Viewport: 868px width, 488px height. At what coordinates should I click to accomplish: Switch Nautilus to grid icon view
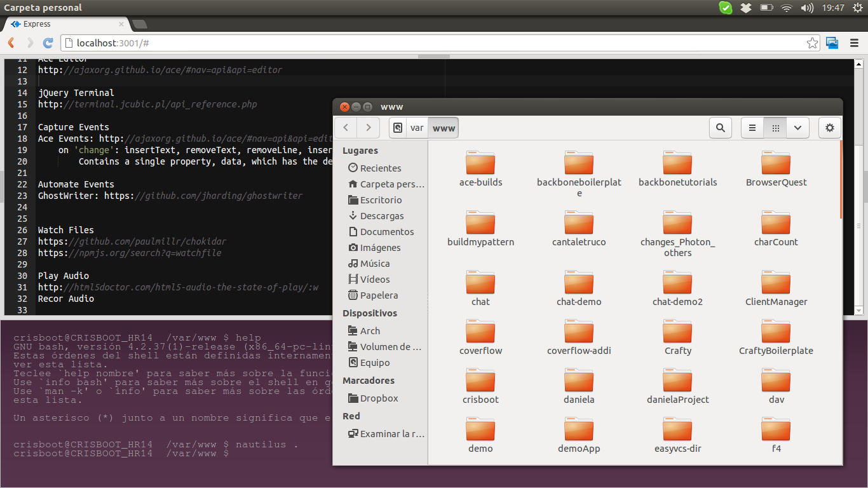click(x=775, y=128)
